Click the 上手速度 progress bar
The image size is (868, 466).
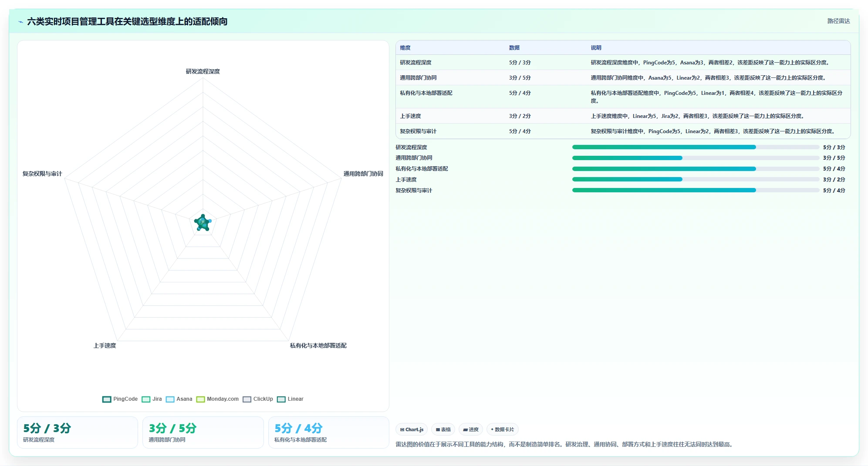(696, 179)
